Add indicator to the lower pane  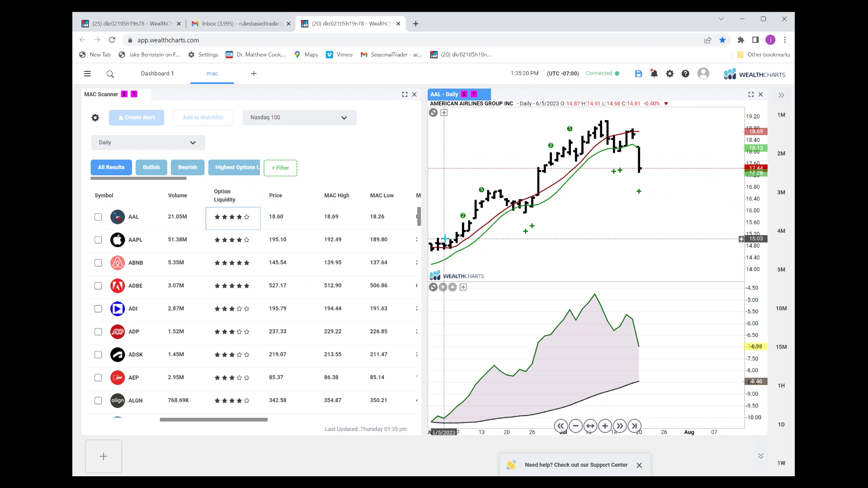click(463, 287)
